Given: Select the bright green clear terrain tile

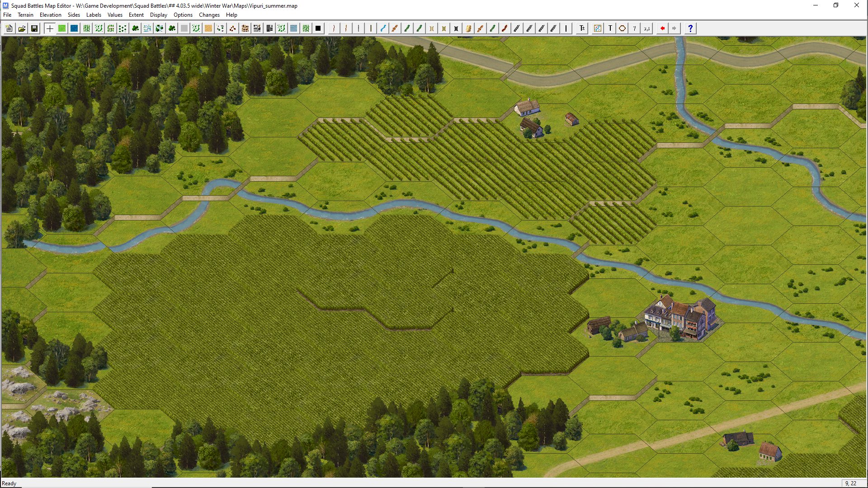Looking at the screenshot, I should (x=62, y=28).
